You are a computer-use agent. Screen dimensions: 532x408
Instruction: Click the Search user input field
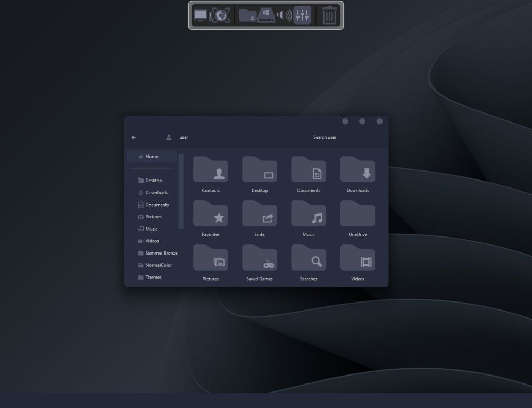pos(325,137)
